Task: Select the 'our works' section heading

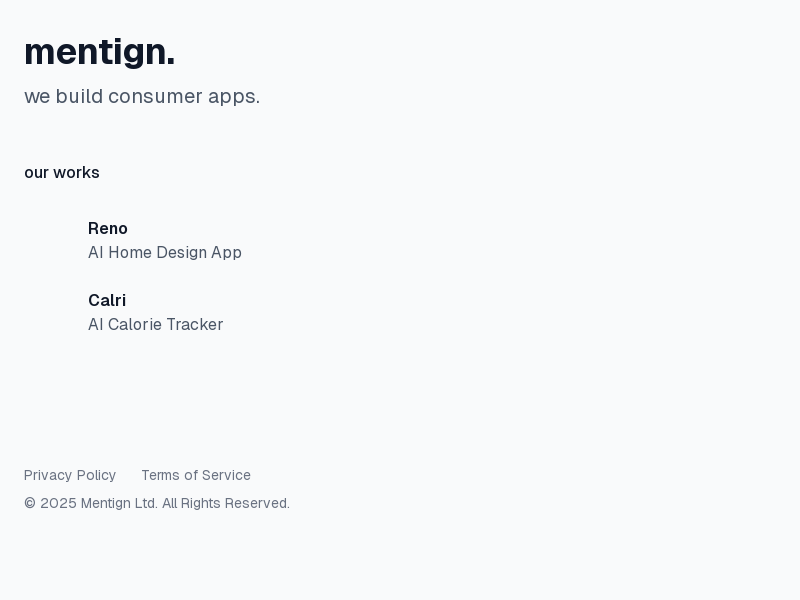Action: (62, 173)
